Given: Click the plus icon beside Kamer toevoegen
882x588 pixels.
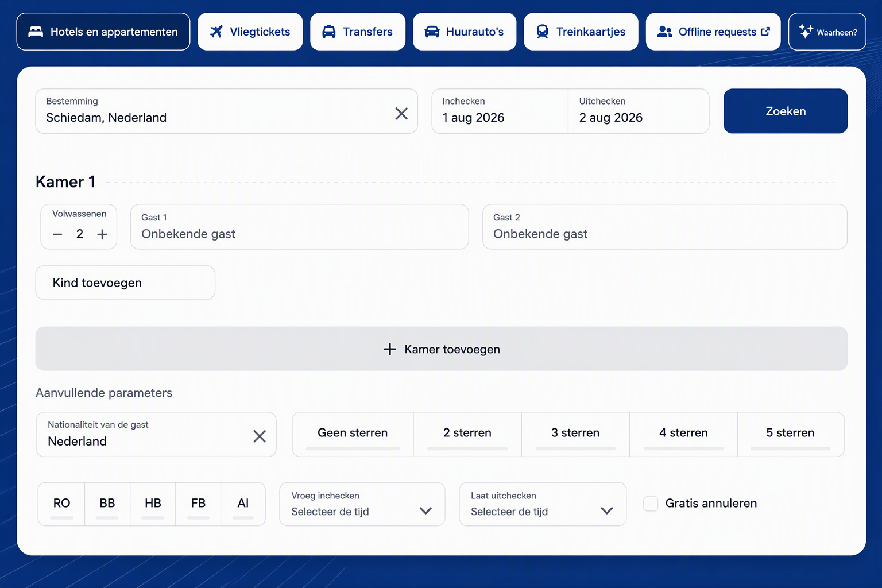Looking at the screenshot, I should pos(390,349).
